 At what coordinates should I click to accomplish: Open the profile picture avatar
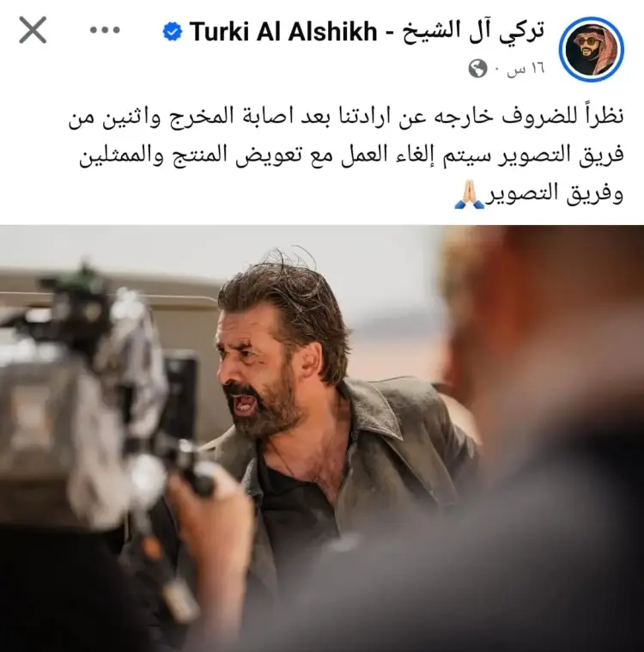tap(592, 50)
